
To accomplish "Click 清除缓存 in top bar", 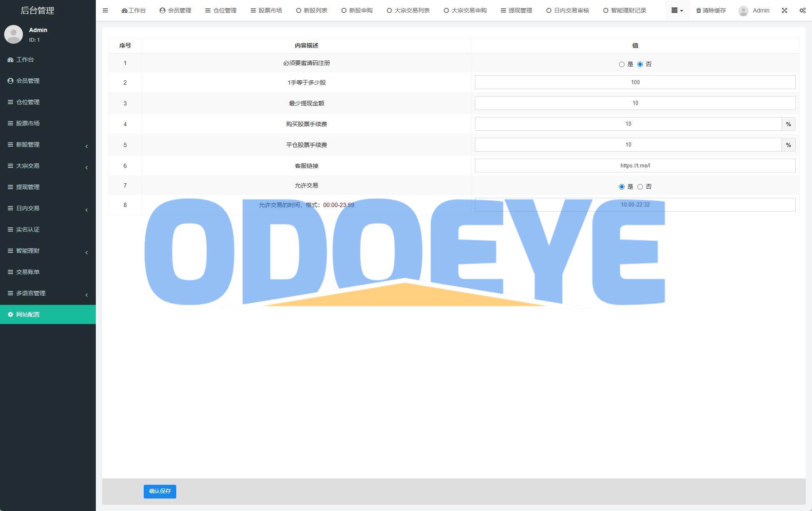I will [x=711, y=10].
